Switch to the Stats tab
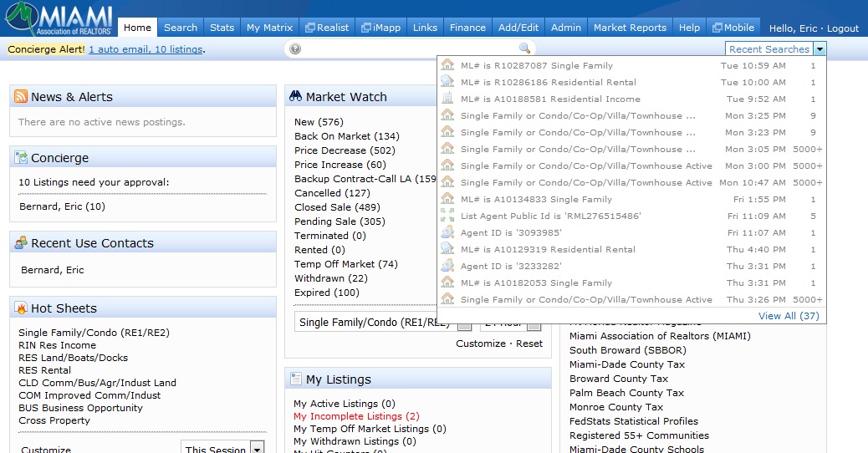 click(222, 27)
